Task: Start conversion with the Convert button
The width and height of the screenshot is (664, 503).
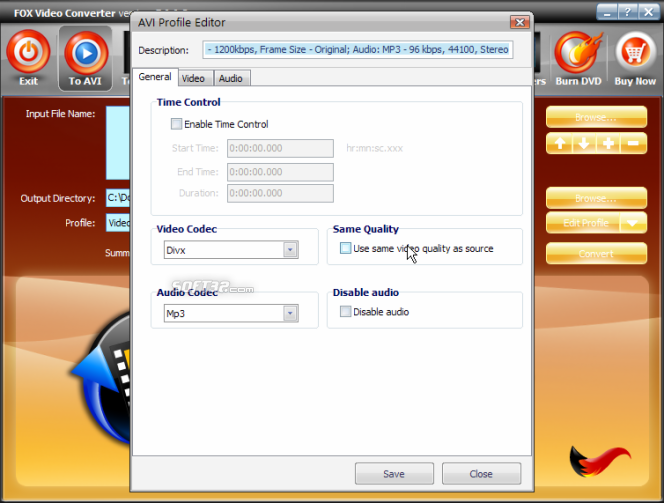Action: click(596, 253)
